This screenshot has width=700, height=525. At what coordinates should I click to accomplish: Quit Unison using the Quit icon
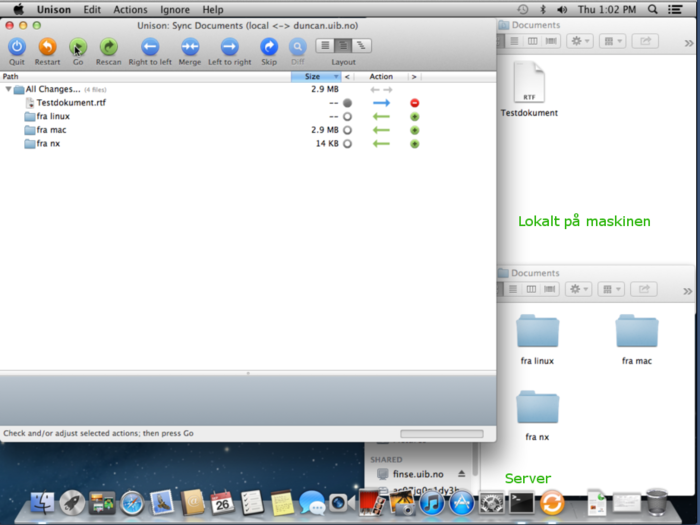point(17,47)
